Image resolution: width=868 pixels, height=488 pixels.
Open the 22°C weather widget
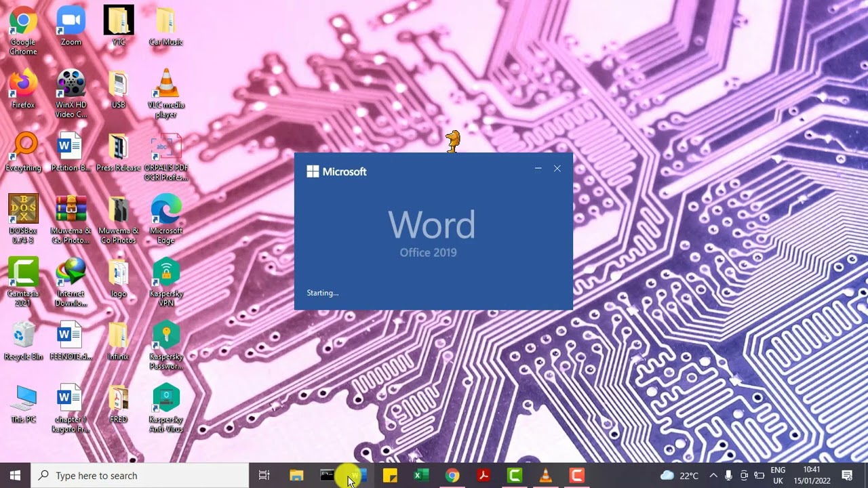pyautogui.click(x=679, y=475)
